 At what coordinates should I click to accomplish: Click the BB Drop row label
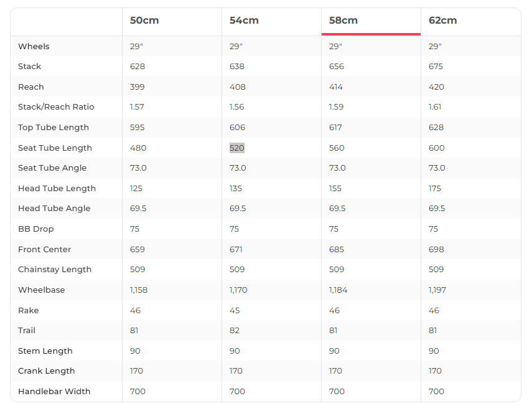tap(36, 229)
